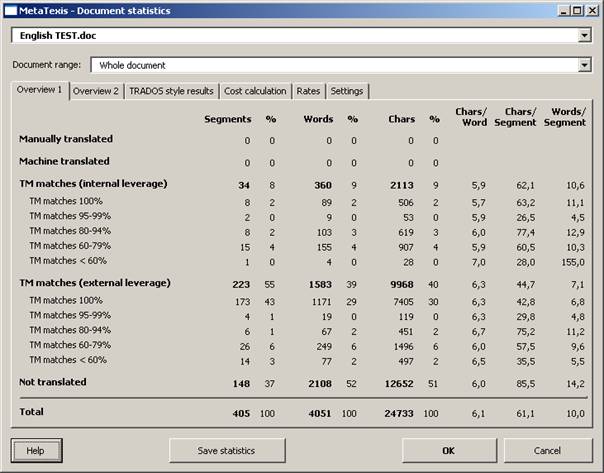Click not translated words value 2108
The height and width of the screenshot is (473, 604).
click(320, 384)
